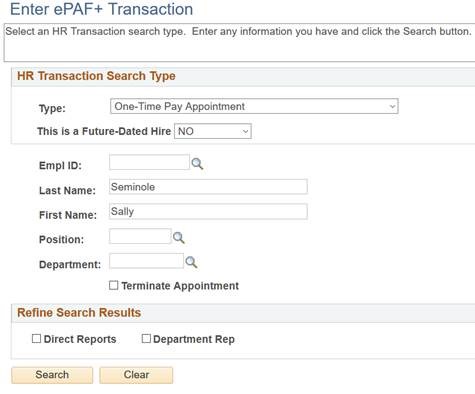Expand the Future-Dated Hire dropdown
475x394 pixels.
[213, 131]
